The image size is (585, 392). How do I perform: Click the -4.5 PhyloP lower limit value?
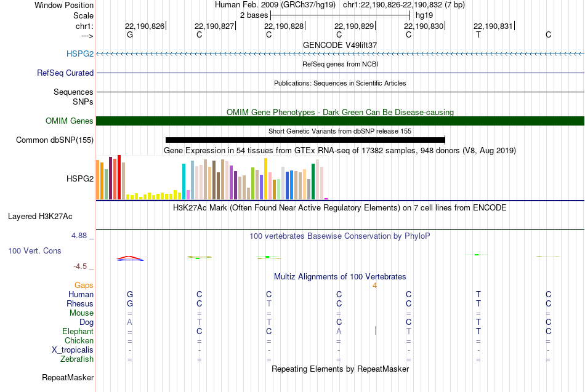[80, 266]
